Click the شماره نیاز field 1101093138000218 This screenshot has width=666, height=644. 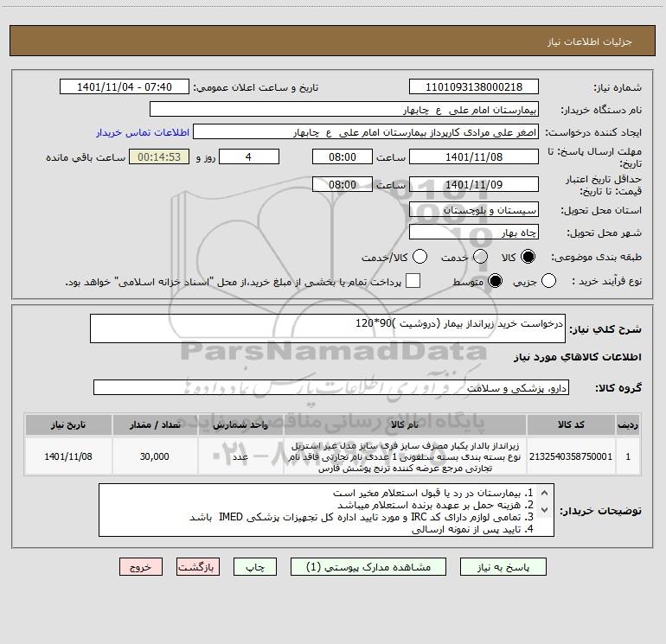474,86
